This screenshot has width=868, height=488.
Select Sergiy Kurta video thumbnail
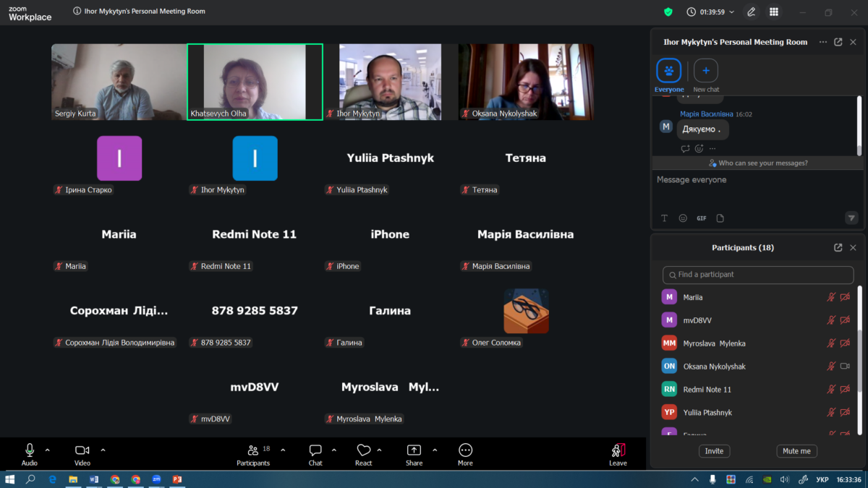[x=119, y=82]
